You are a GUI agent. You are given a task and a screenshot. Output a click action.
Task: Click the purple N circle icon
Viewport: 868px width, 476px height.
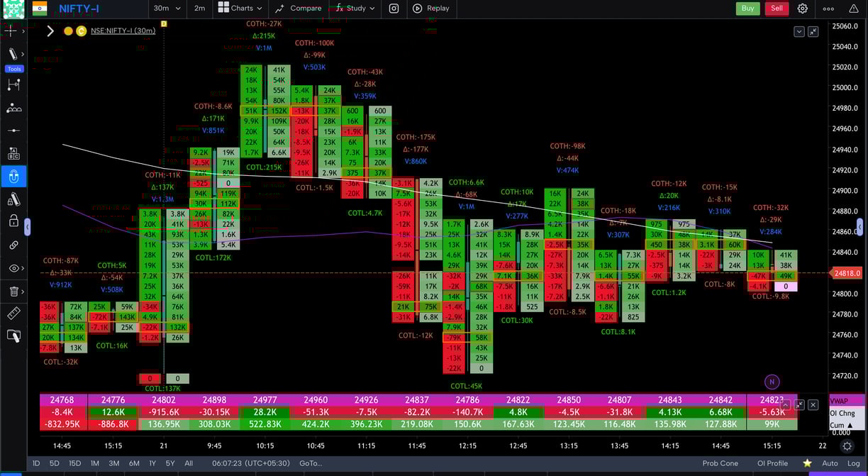pyautogui.click(x=772, y=382)
